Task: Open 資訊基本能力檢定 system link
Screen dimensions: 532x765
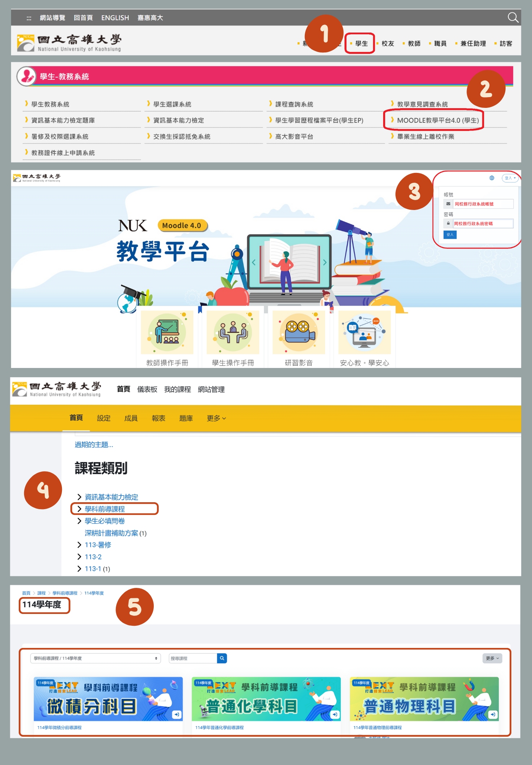Action: pyautogui.click(x=179, y=120)
